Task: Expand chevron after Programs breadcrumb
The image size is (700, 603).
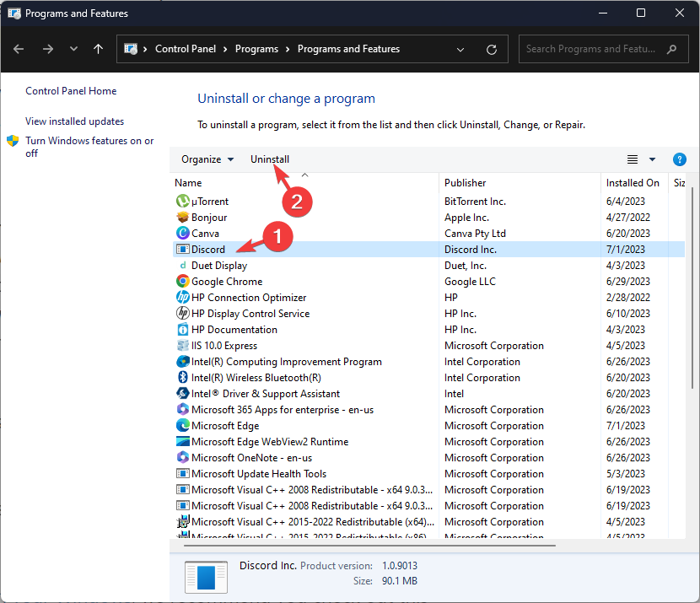Action: pos(288,49)
